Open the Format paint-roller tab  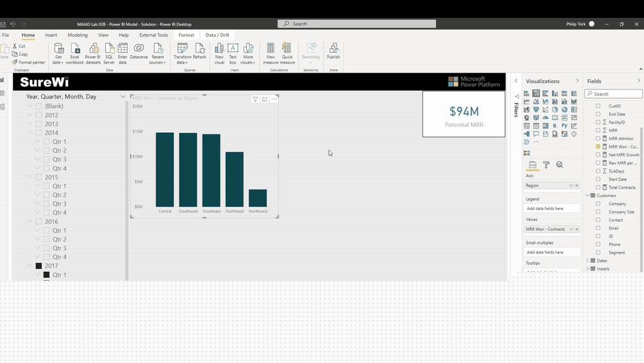(x=547, y=165)
